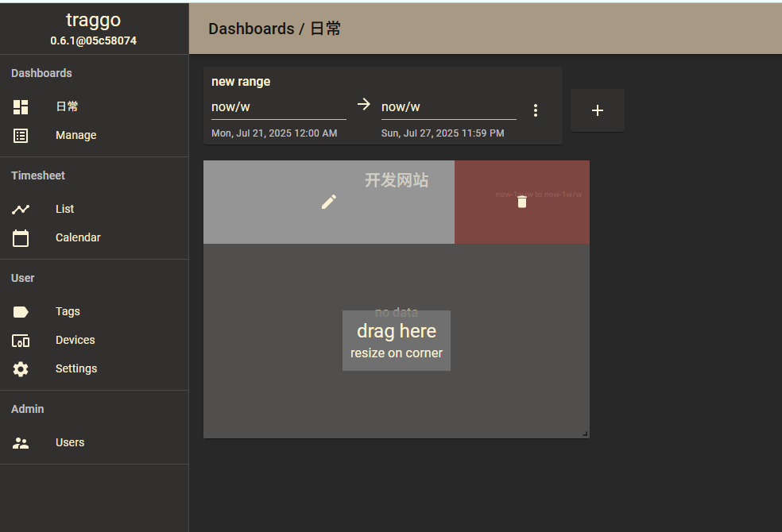782x532 pixels.
Task: Click the Devices icon in sidebar
Action: 21,341
